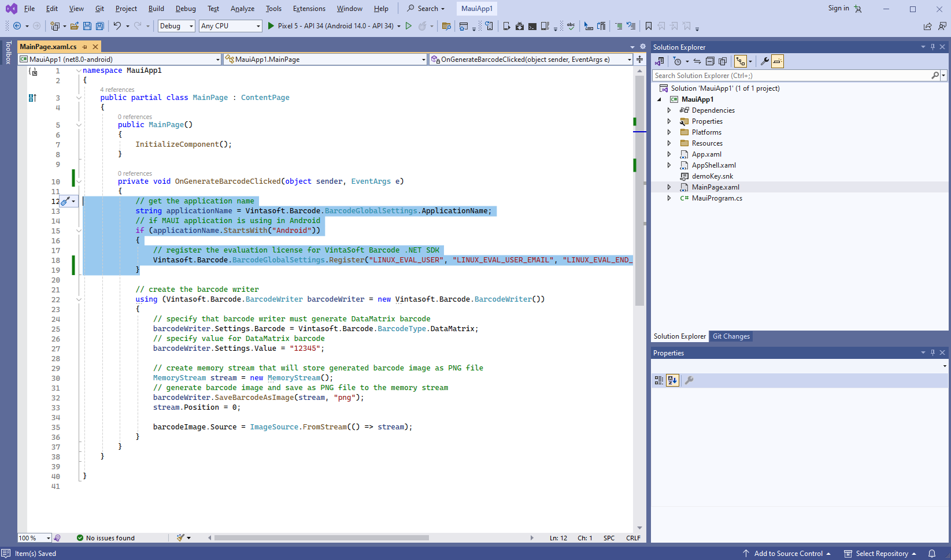The image size is (951, 560).
Task: Click Collapse All in Solution Explorer
Action: coord(710,61)
